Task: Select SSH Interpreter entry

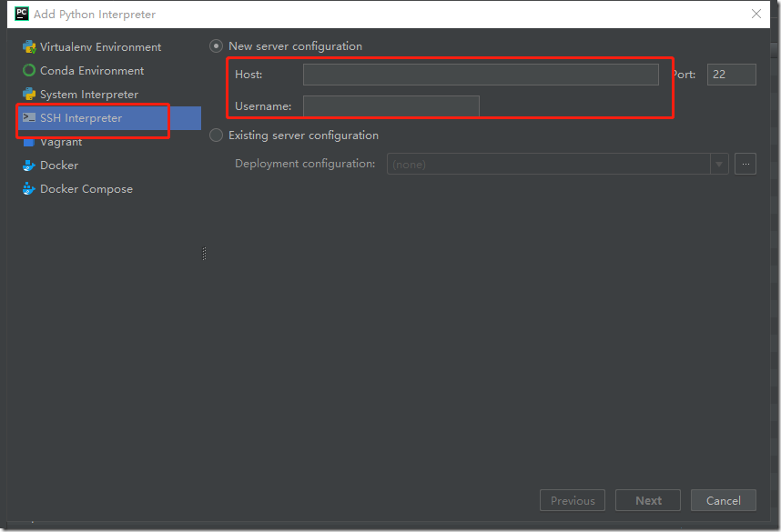Action: 109,118
